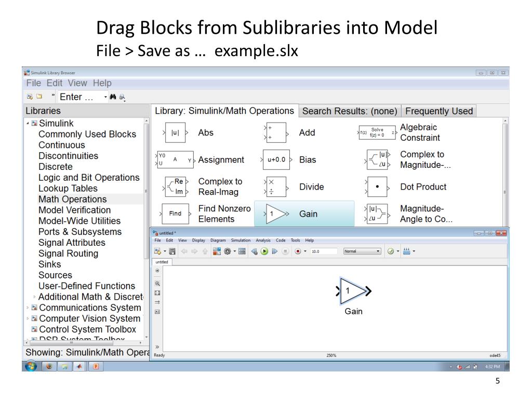532x399 pixels.
Task: Click the Bias block icon
Action: (276, 160)
